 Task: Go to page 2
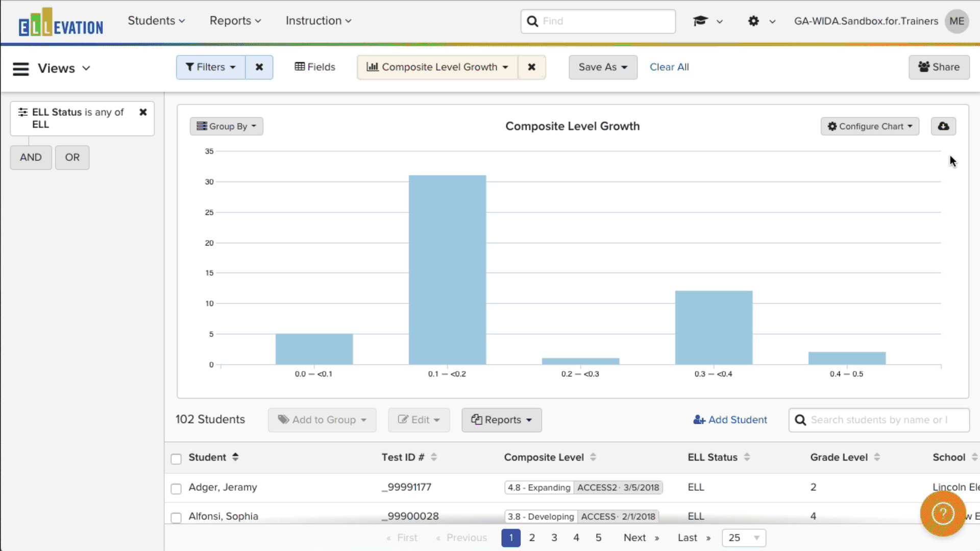click(x=532, y=538)
